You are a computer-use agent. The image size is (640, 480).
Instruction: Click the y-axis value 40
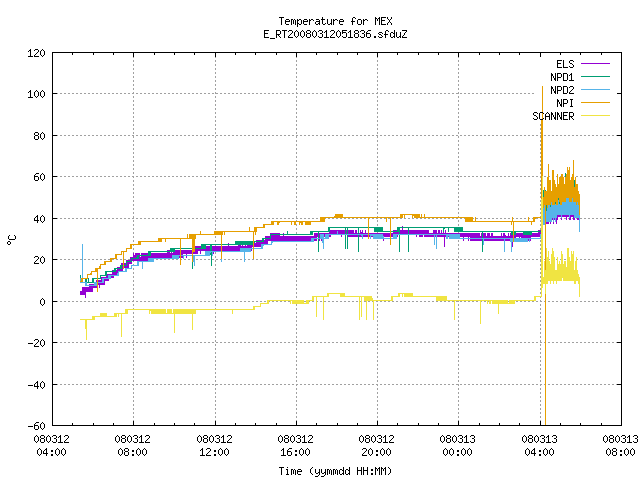click(x=39, y=219)
